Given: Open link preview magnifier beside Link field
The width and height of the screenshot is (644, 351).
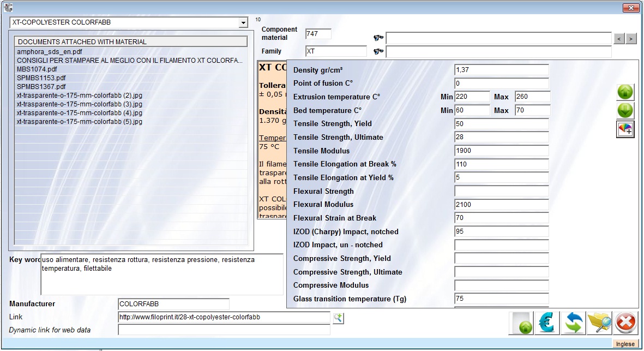Looking at the screenshot, I should pos(338,318).
